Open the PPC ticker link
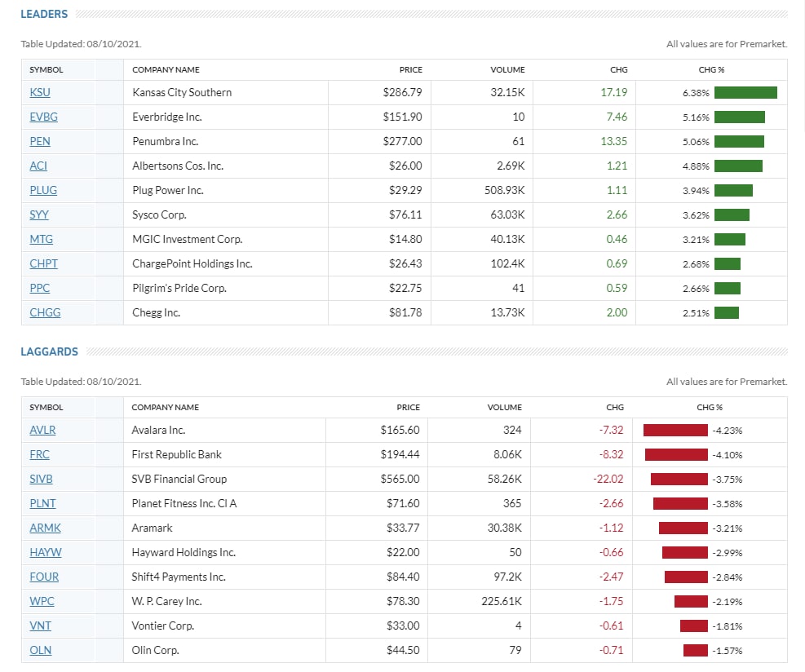The height and width of the screenshot is (672, 805). tap(39, 288)
